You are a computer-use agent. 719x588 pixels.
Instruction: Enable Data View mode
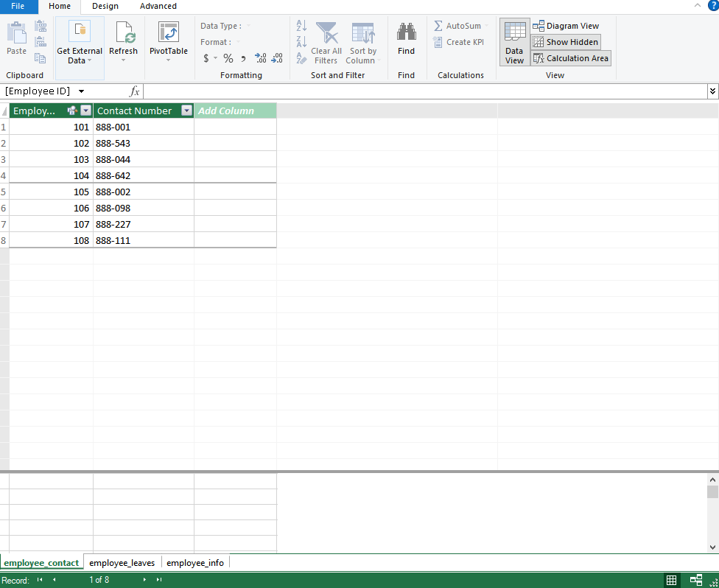point(514,42)
